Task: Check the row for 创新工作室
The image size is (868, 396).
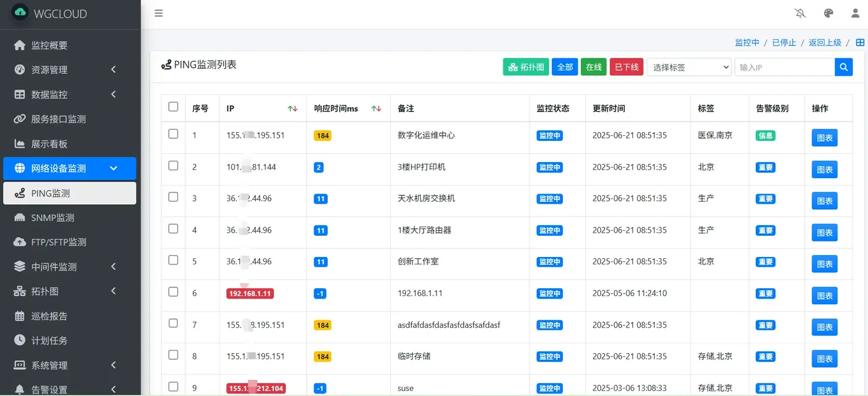Action: coord(174,260)
